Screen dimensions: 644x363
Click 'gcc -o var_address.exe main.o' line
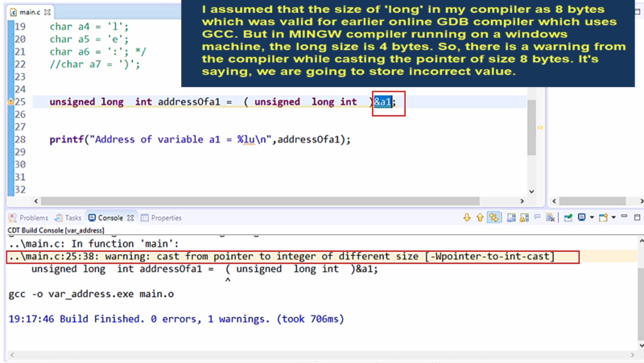[x=91, y=294]
